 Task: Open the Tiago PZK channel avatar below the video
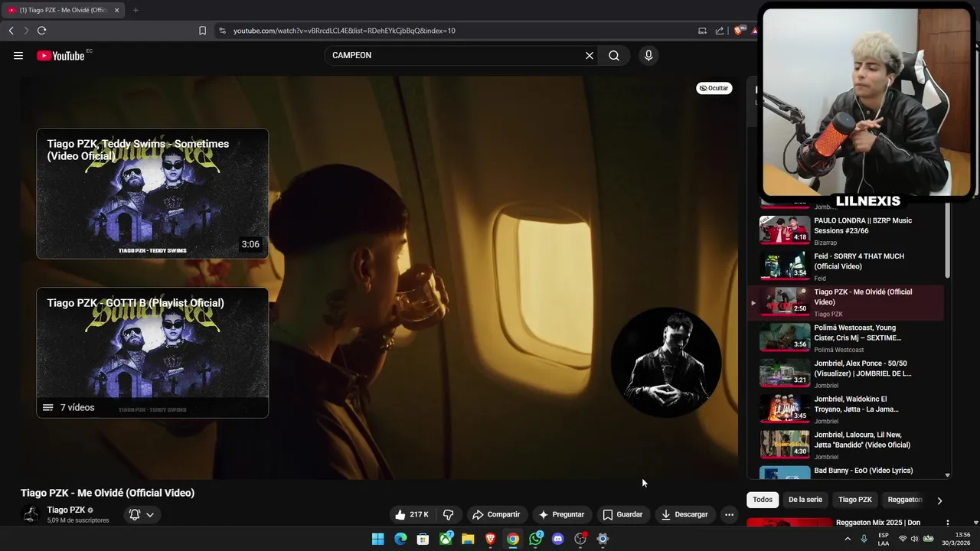click(31, 514)
